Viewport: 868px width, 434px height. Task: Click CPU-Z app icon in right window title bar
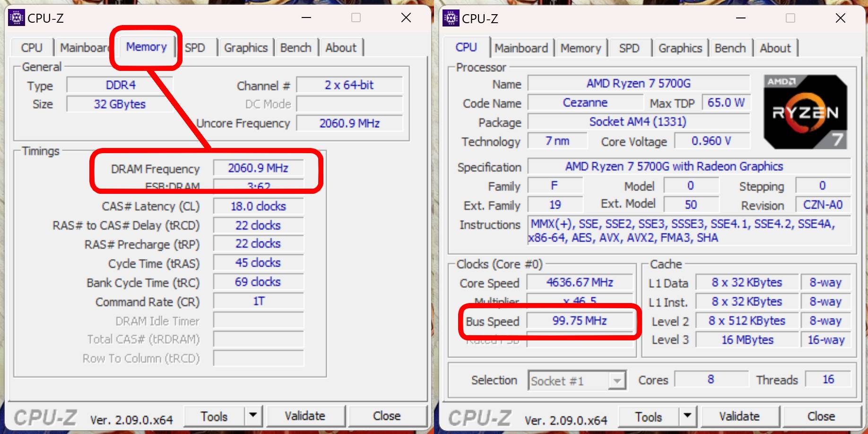click(x=451, y=18)
